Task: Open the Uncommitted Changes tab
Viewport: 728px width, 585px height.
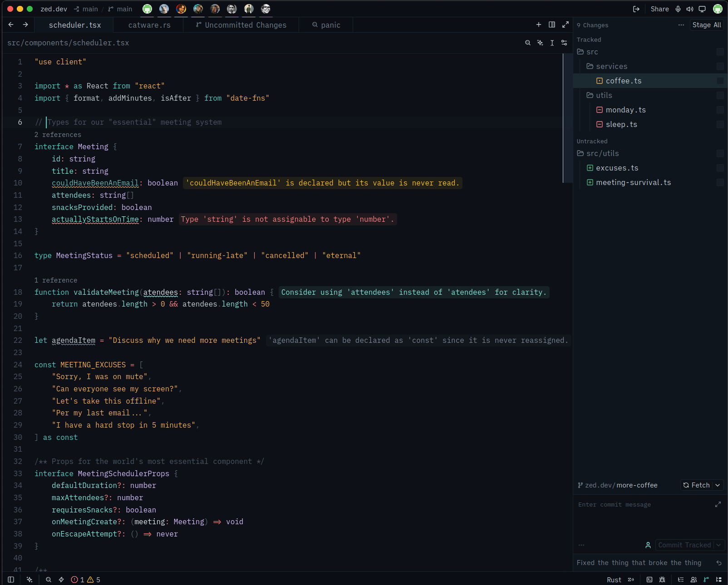Action: pos(241,25)
